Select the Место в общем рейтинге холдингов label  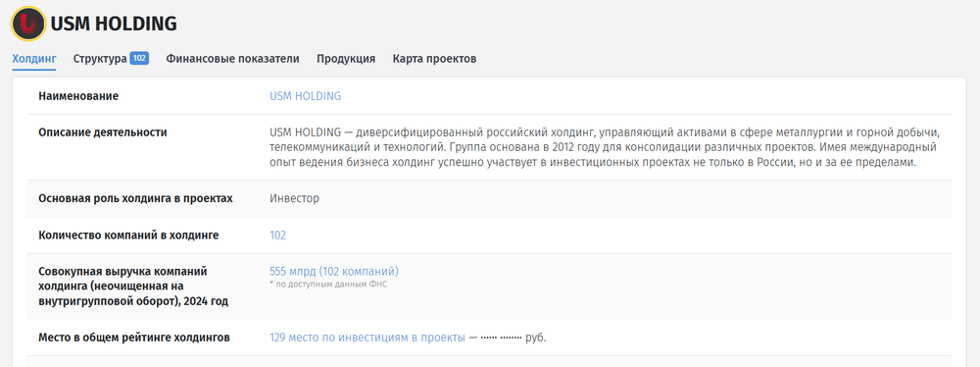point(134,338)
